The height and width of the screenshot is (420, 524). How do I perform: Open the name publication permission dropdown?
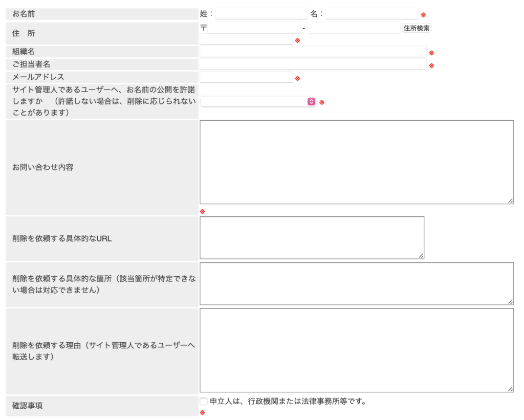point(256,101)
